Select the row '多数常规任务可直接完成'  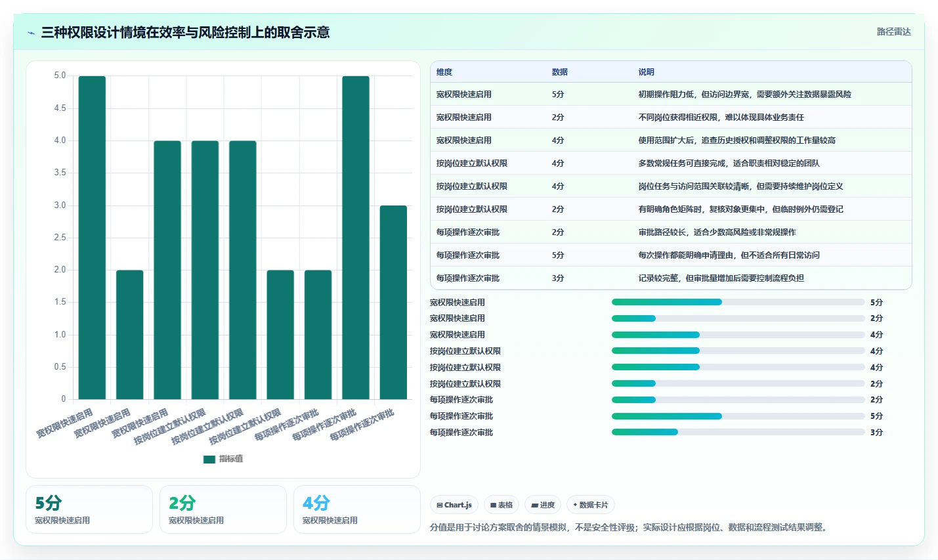click(671, 163)
